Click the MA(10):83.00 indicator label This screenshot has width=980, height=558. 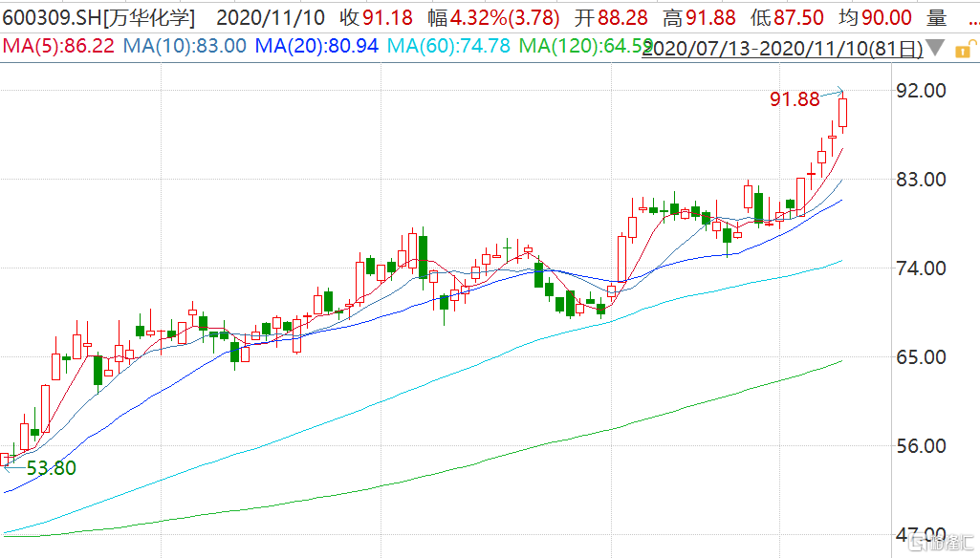point(185,46)
